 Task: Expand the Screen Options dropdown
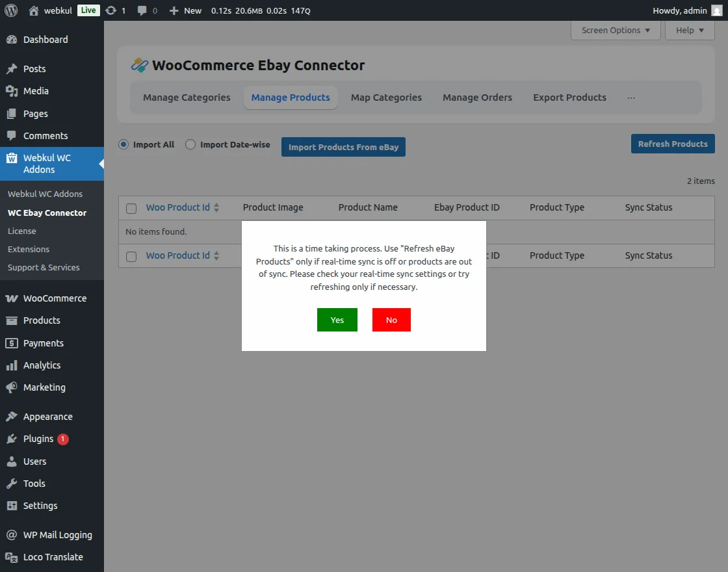point(616,30)
